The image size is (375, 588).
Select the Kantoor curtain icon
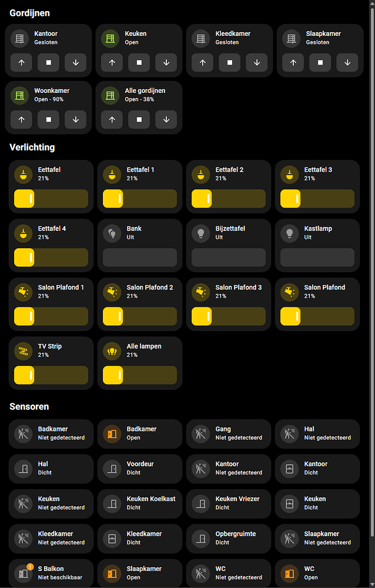pos(21,39)
